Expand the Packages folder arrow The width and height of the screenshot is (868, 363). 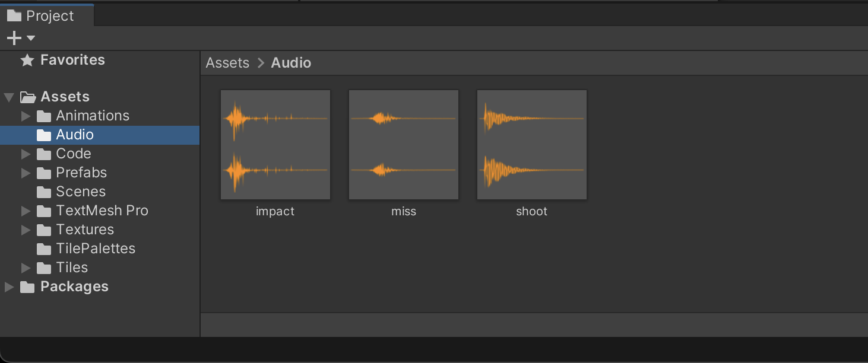tap(9, 287)
